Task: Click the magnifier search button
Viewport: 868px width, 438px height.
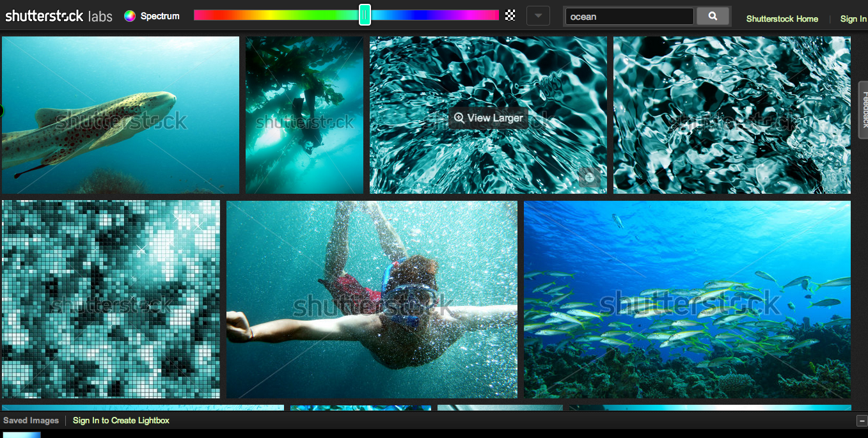Action: pyautogui.click(x=713, y=17)
